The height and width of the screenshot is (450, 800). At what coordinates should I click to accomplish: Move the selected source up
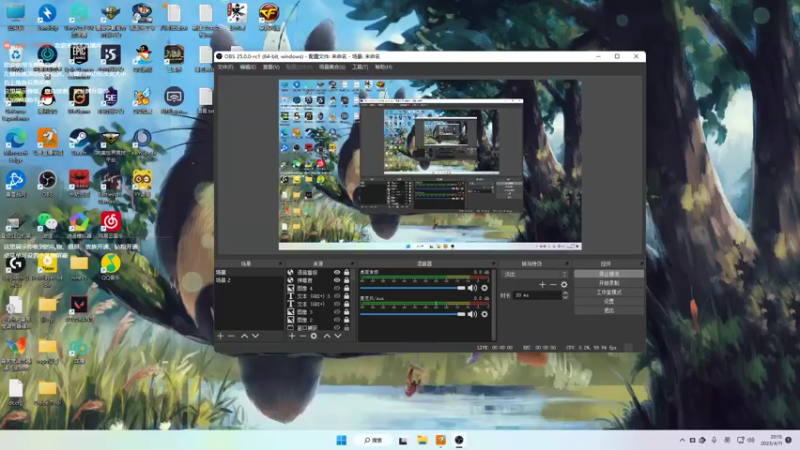click(327, 336)
